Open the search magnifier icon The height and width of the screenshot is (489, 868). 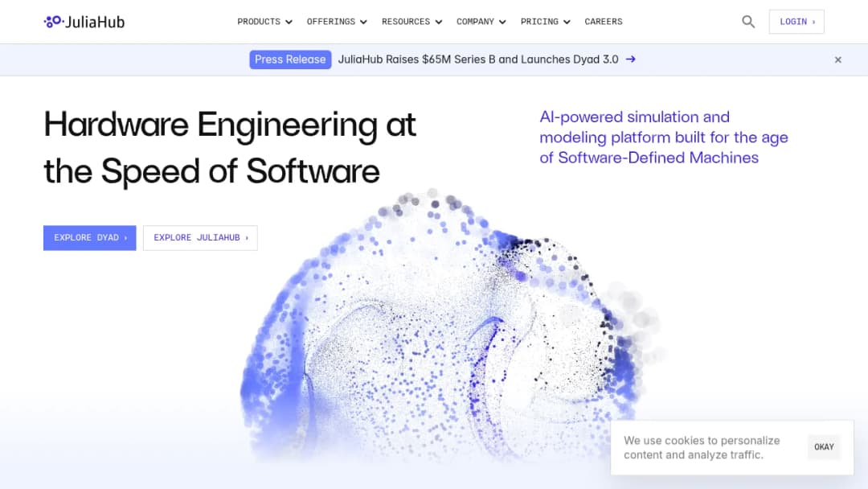748,22
